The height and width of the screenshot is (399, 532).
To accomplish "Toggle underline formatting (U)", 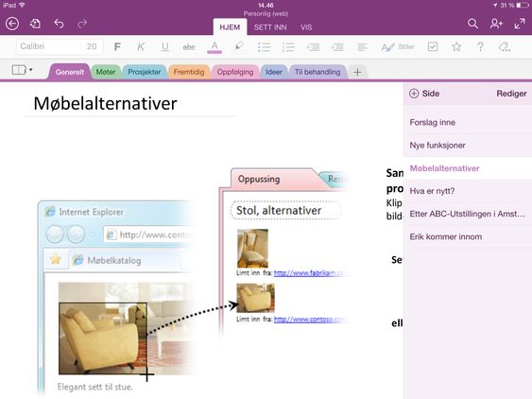I will click(x=165, y=47).
